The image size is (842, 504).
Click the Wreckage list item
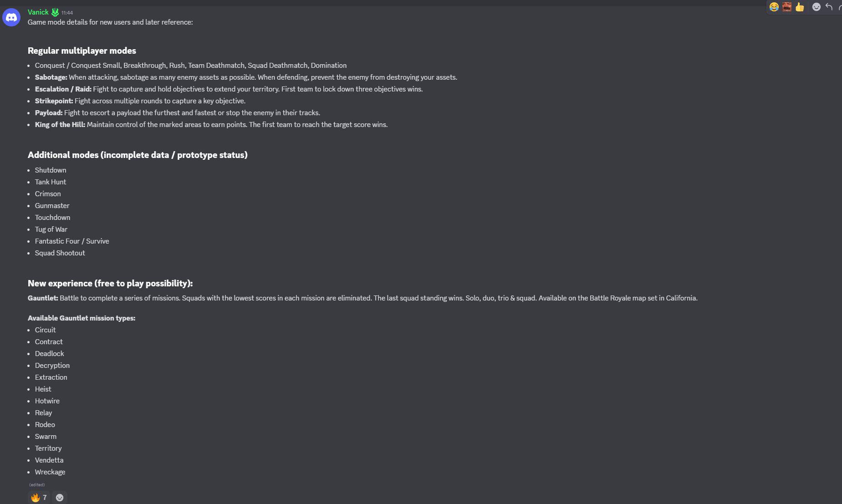pyautogui.click(x=50, y=472)
